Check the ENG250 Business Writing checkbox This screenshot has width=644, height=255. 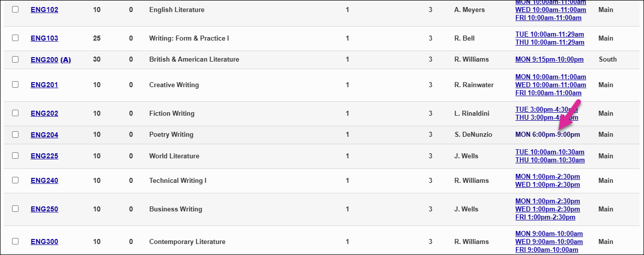[x=15, y=209]
